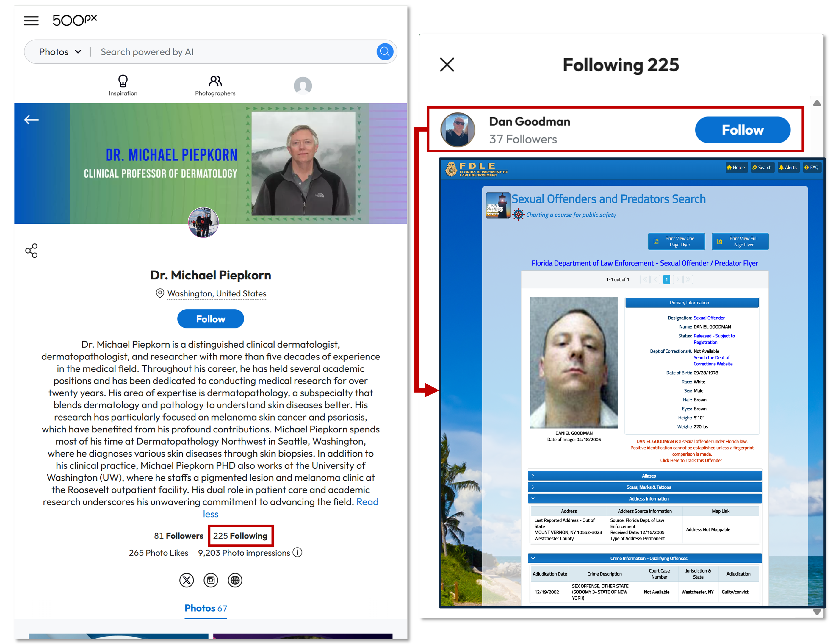The width and height of the screenshot is (833, 644).
Task: Open the Inspiration lightbulb section
Action: click(x=123, y=85)
